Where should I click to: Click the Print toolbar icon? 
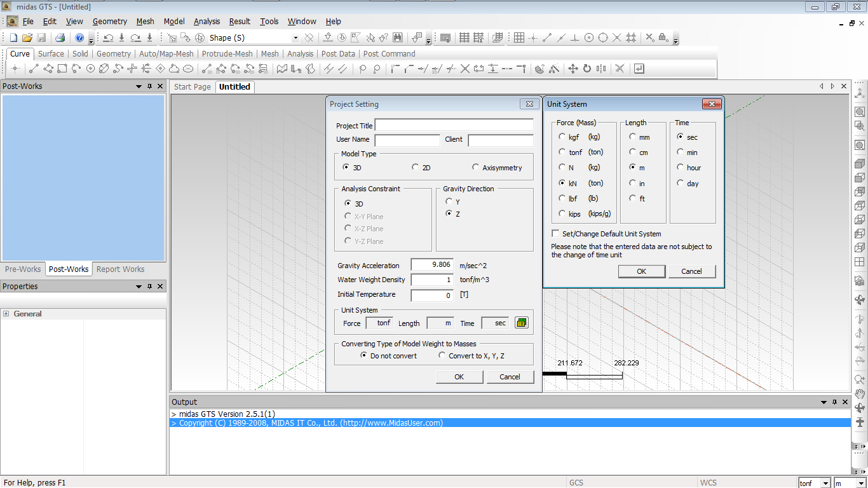coord(60,38)
